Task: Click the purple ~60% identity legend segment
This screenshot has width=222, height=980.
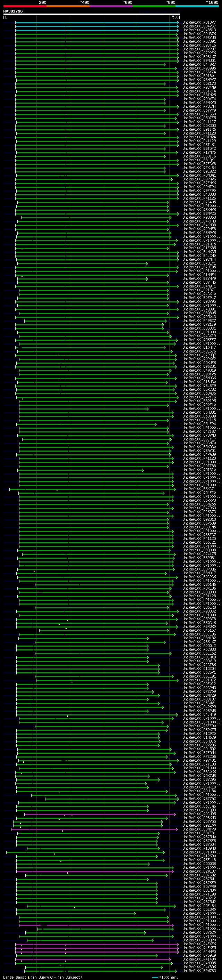Action: (x=111, y=6)
